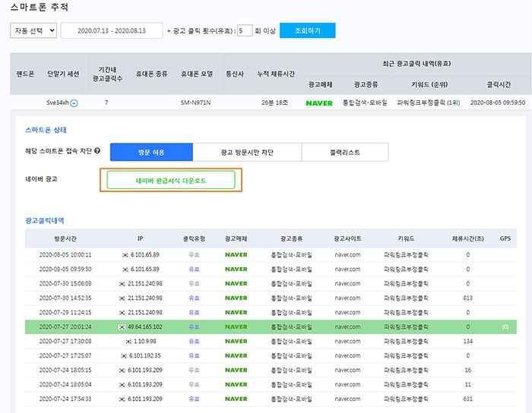Click the help icon next to 접속 차단
532x413 pixels.
click(97, 151)
